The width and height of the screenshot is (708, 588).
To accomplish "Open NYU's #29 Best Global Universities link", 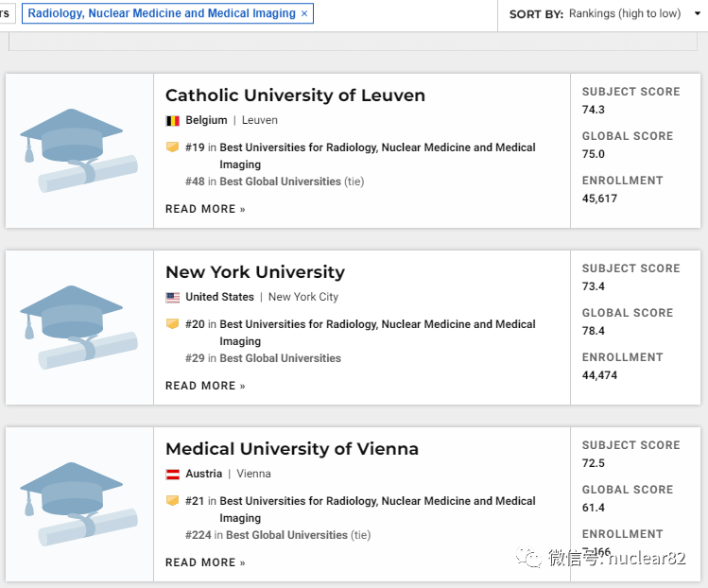I will pos(280,358).
